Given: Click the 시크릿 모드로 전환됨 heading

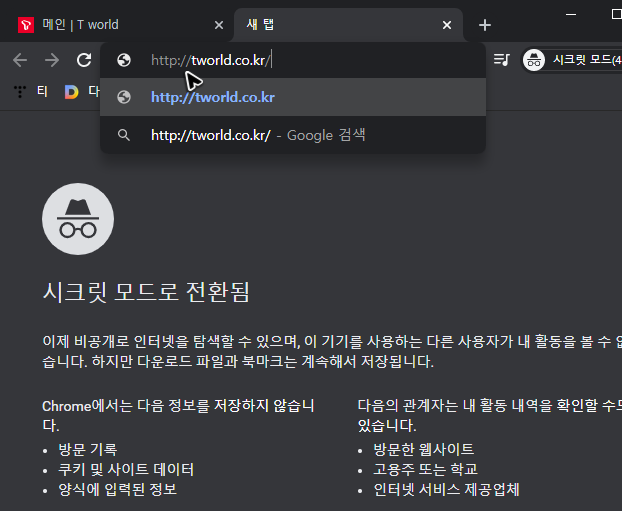Looking at the screenshot, I should pos(146,292).
